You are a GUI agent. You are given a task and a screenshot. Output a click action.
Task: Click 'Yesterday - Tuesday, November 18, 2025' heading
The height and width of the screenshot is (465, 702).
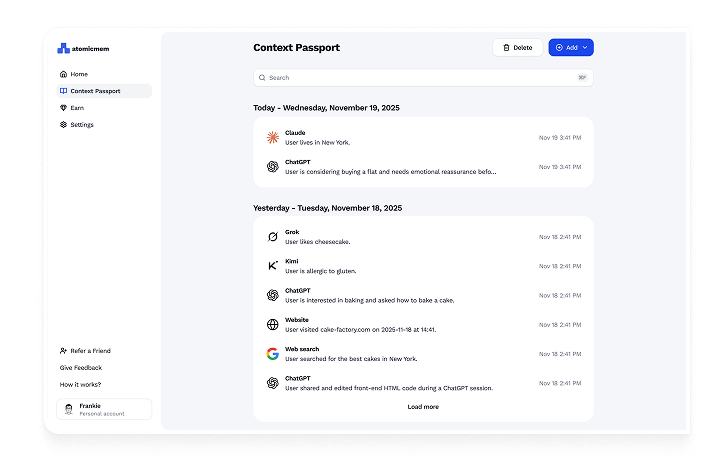click(x=328, y=208)
